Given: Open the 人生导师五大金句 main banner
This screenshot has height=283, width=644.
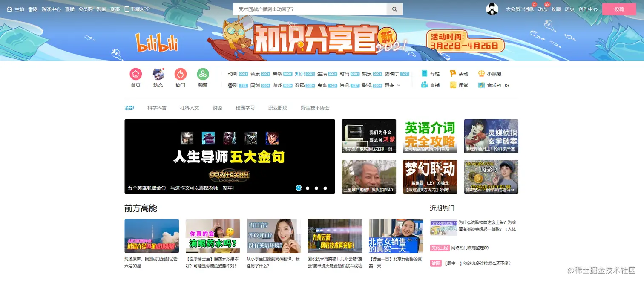Looking at the screenshot, I should pos(230,156).
